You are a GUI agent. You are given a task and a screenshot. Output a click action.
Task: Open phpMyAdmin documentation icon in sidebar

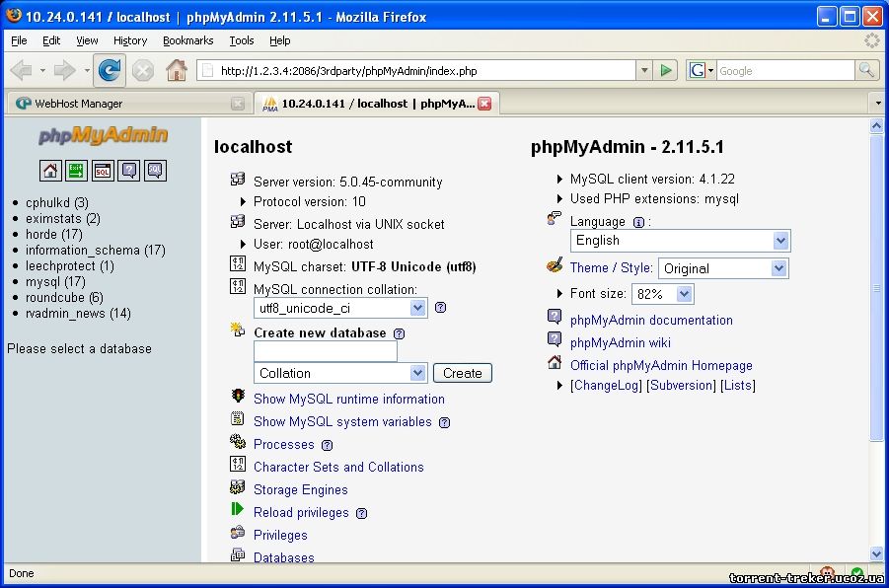pos(128,170)
